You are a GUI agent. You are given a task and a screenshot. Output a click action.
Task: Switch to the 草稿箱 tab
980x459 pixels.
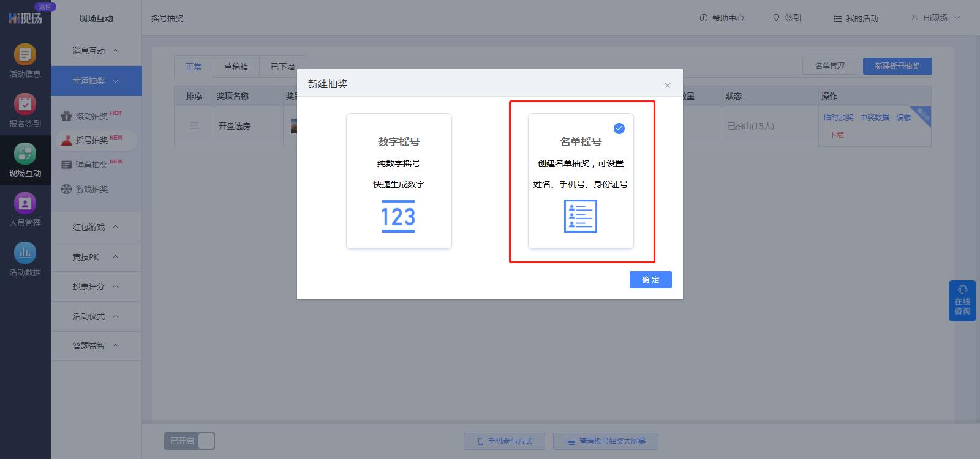pos(236,66)
